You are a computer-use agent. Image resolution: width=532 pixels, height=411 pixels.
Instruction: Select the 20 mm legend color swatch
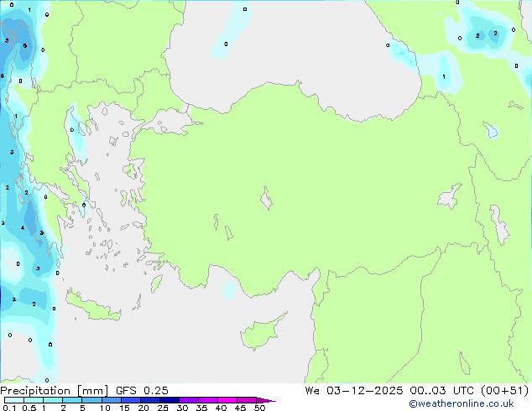coord(150,400)
